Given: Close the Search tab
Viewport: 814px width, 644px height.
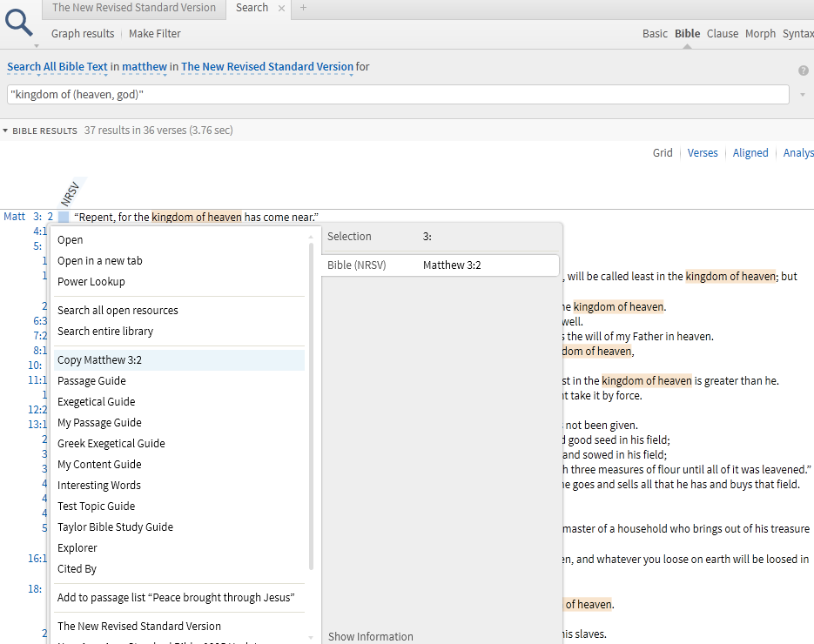Looking at the screenshot, I should (x=281, y=8).
